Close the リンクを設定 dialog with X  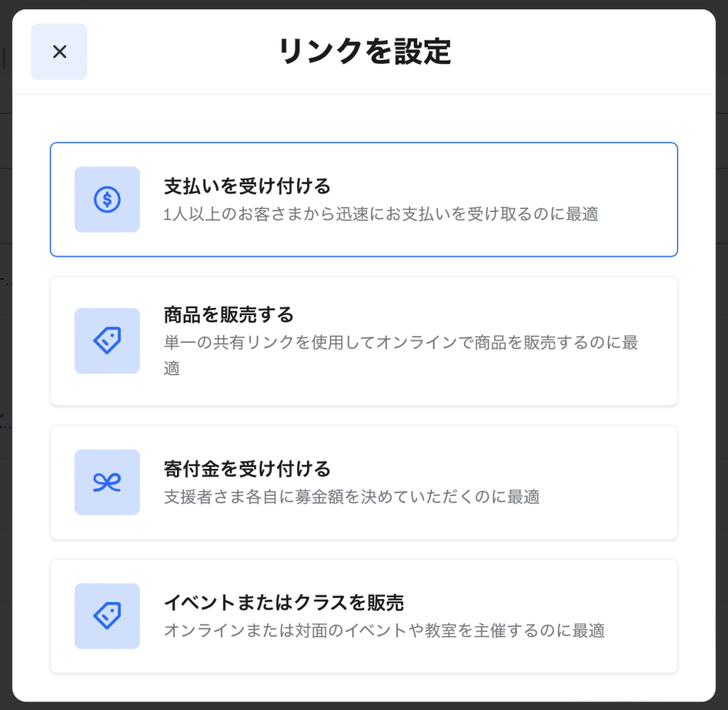tap(59, 51)
